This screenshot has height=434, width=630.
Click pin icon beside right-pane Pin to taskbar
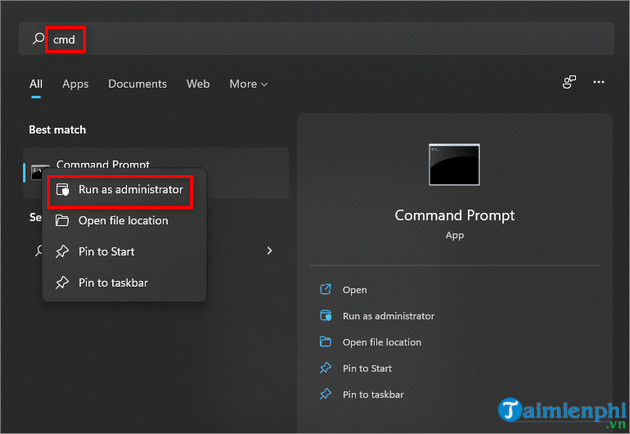325,394
